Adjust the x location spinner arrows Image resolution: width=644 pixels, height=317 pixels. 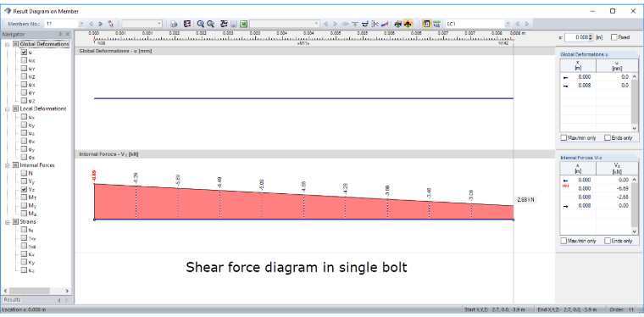591,37
